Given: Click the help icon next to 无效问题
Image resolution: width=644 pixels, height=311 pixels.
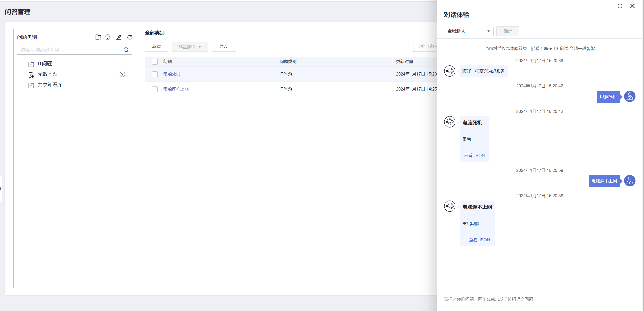Looking at the screenshot, I should [122, 74].
